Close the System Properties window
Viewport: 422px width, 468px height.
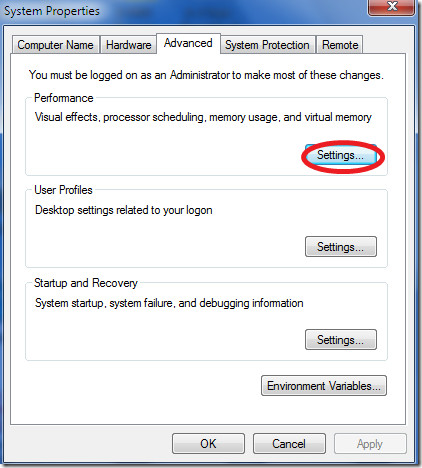(x=392, y=7)
